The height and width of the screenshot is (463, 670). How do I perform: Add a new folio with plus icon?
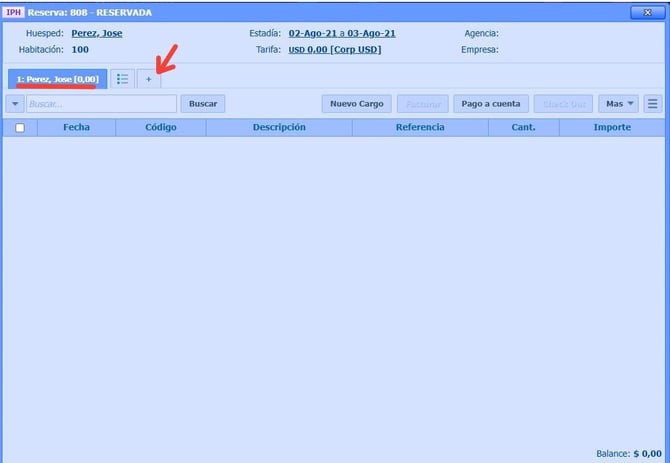coord(149,79)
